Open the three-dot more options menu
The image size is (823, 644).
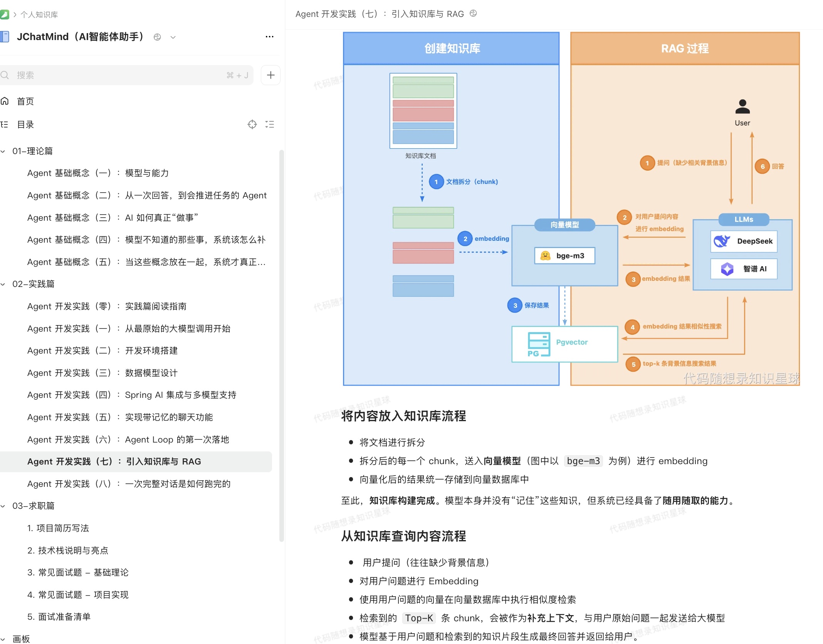269,37
